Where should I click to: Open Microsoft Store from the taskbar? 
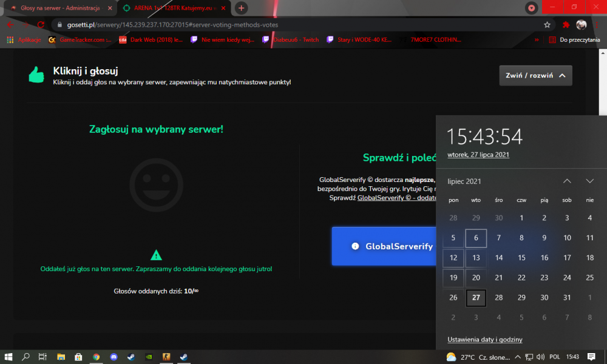coord(78,357)
